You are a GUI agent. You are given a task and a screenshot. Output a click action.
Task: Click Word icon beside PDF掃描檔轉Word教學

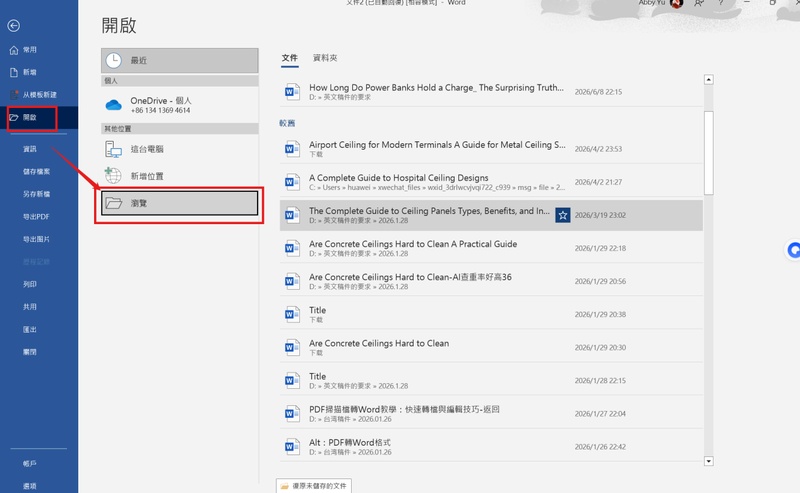[292, 414]
